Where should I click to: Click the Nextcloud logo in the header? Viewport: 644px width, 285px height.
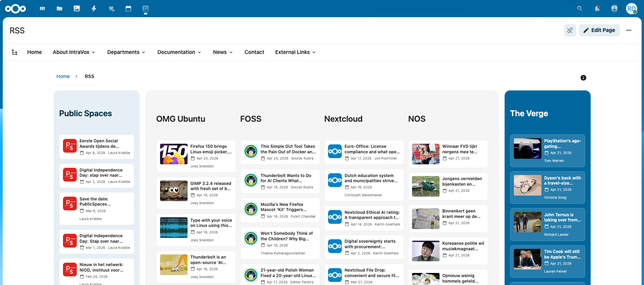15,9
